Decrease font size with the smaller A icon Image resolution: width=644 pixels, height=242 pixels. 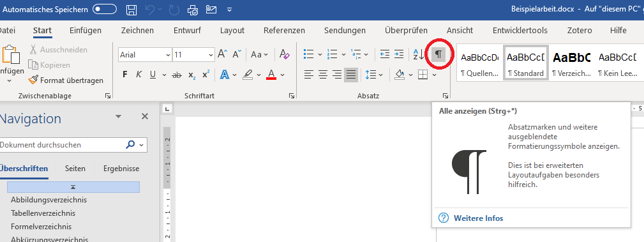[x=237, y=54]
